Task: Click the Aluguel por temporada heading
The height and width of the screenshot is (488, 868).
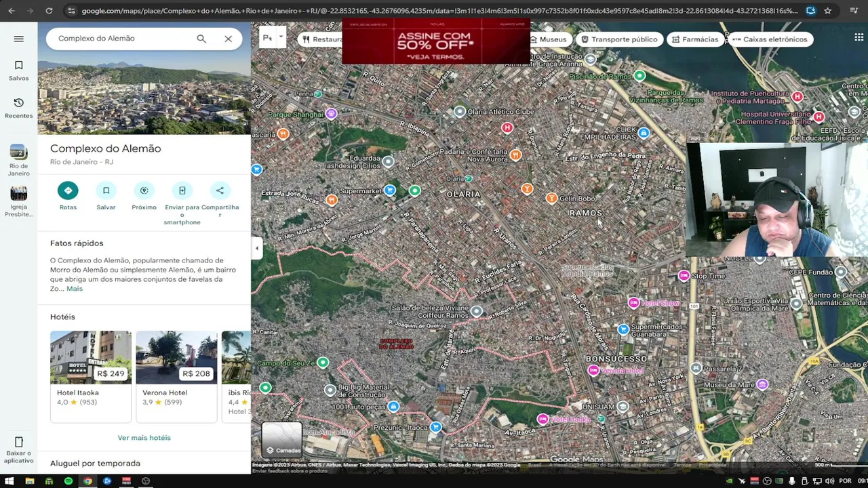Action: click(95, 464)
